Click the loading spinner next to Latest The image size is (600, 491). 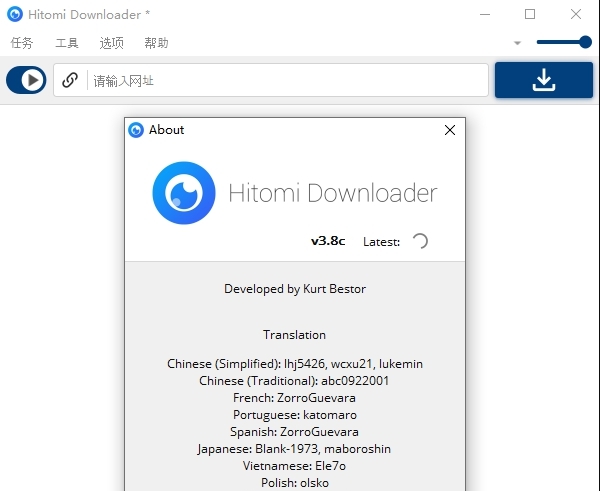click(420, 241)
